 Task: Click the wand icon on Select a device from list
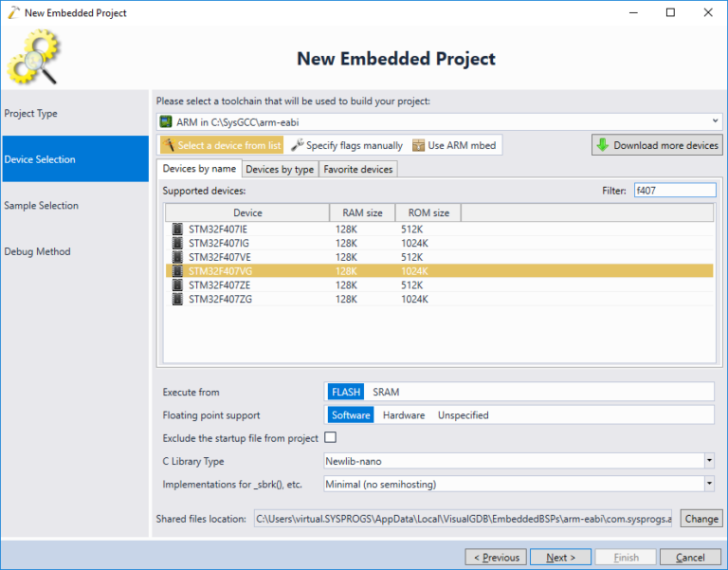(x=169, y=145)
